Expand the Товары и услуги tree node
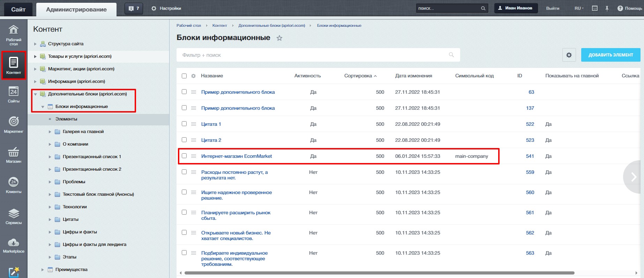 [35, 56]
